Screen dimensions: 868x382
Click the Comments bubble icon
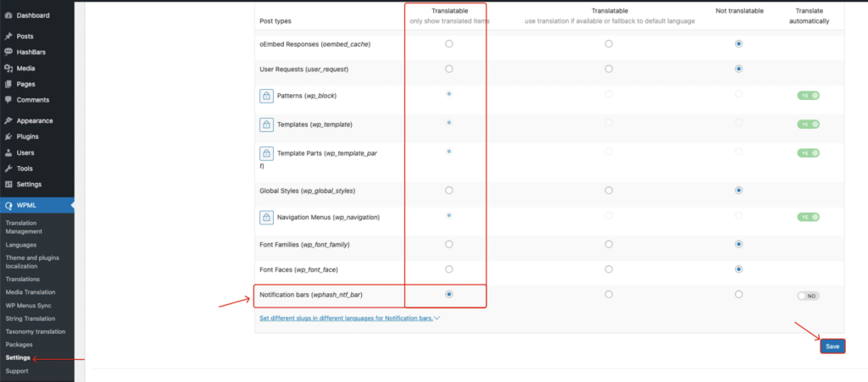[x=8, y=100]
